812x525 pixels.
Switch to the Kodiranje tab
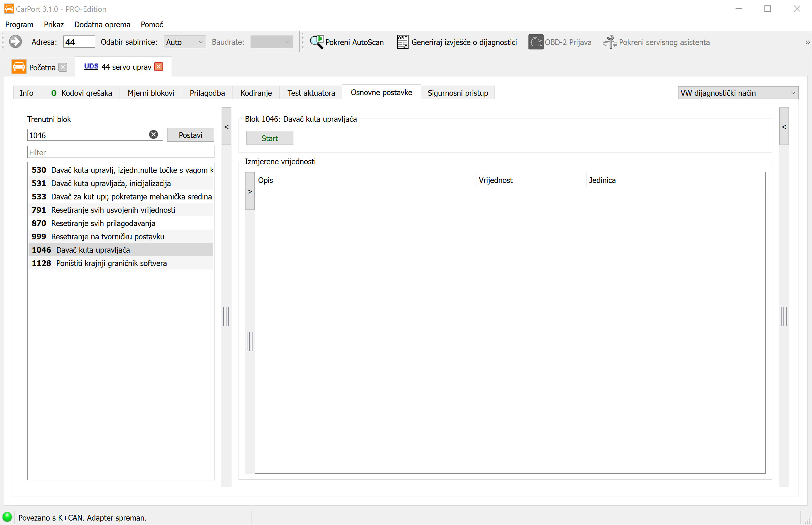tap(256, 93)
